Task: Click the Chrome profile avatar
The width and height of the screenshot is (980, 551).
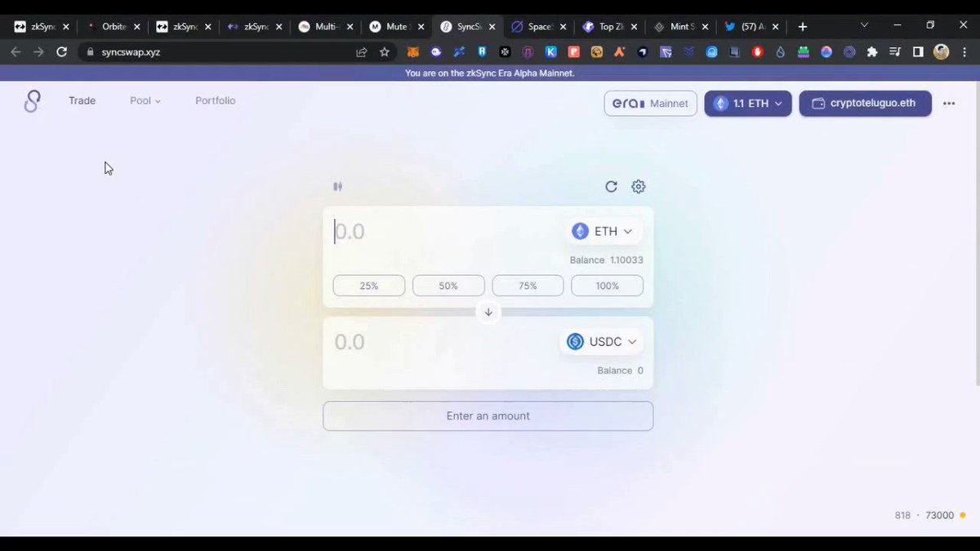Action: 942,51
